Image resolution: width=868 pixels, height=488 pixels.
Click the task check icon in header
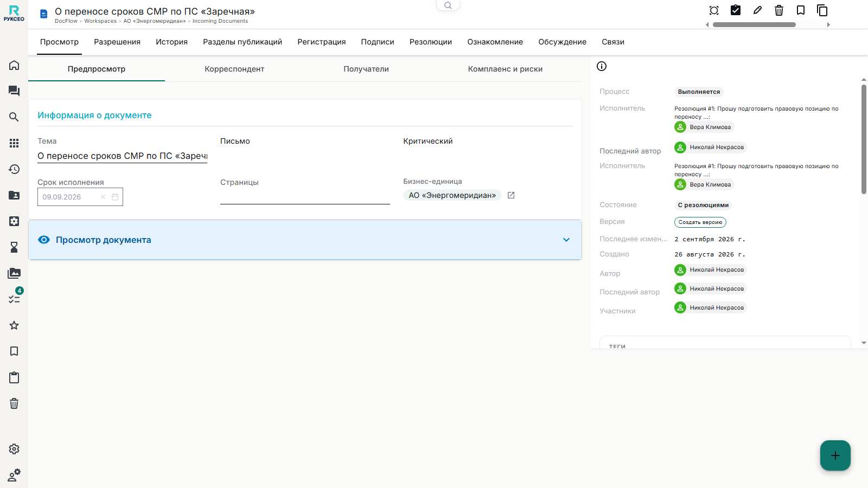[736, 10]
